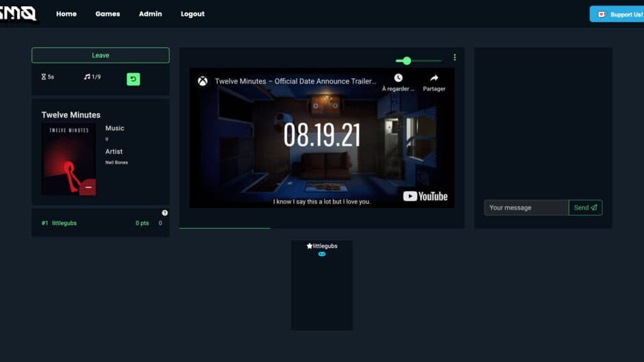Click the SMQ logo
Viewport: 644px width, 362px height.
18,14
